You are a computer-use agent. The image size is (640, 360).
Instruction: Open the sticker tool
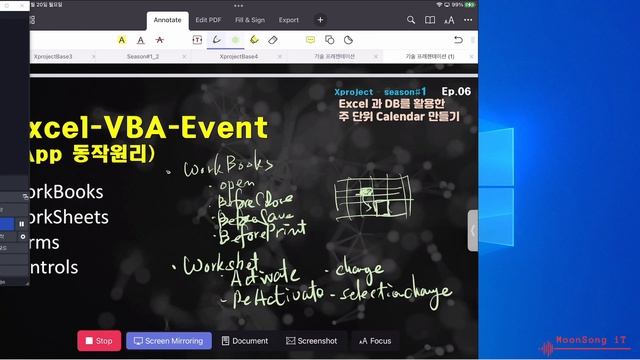click(348, 40)
